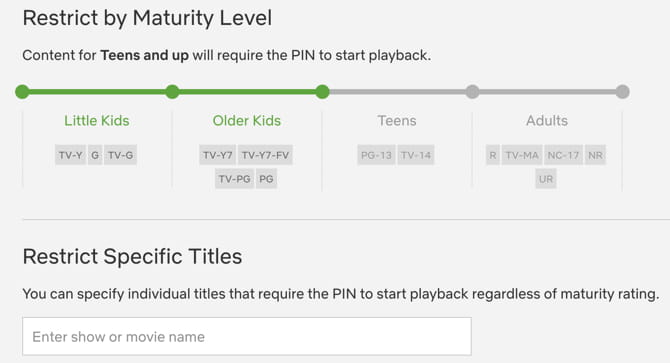The image size is (670, 363).
Task: Move slider to the Adults start dot
Action: coord(472,91)
